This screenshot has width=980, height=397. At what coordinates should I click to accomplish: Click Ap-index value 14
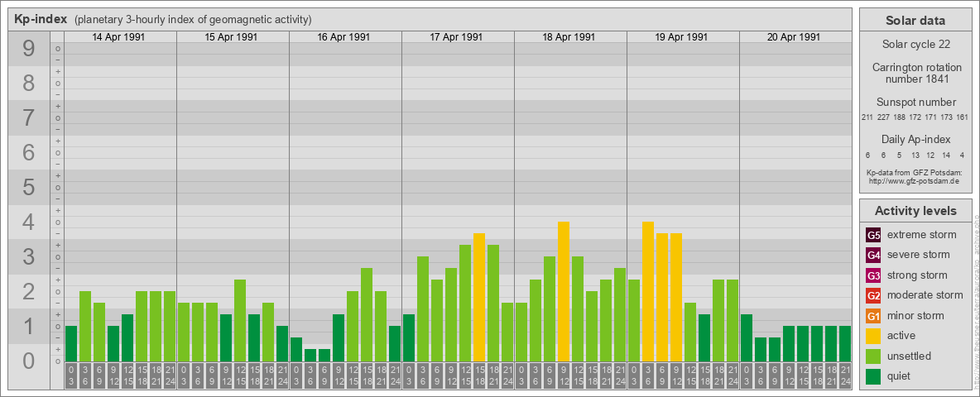pyautogui.click(x=947, y=155)
